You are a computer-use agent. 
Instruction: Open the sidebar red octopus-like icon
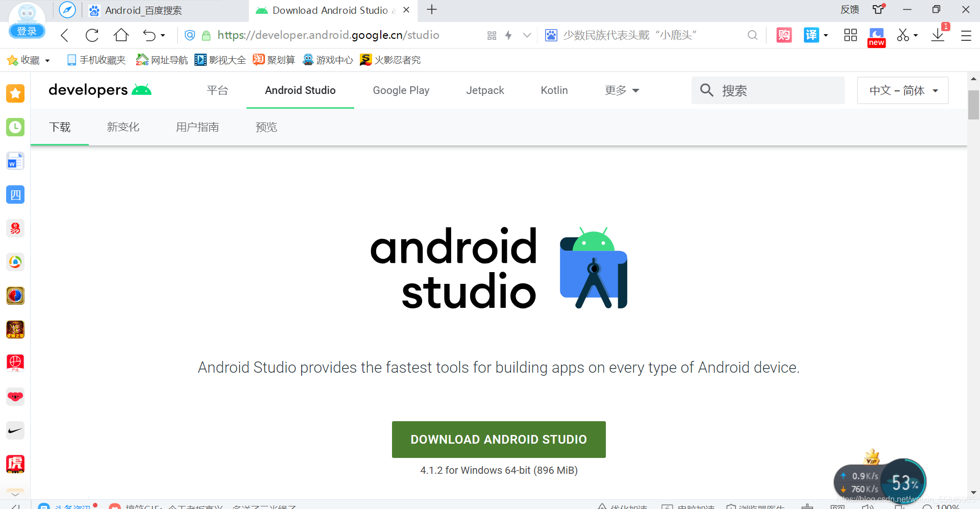15,228
